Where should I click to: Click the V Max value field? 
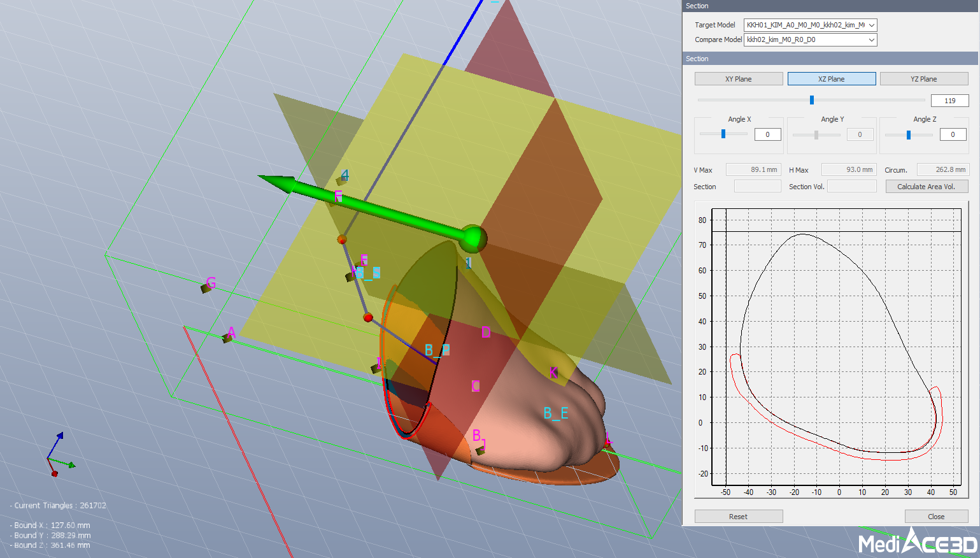point(753,169)
